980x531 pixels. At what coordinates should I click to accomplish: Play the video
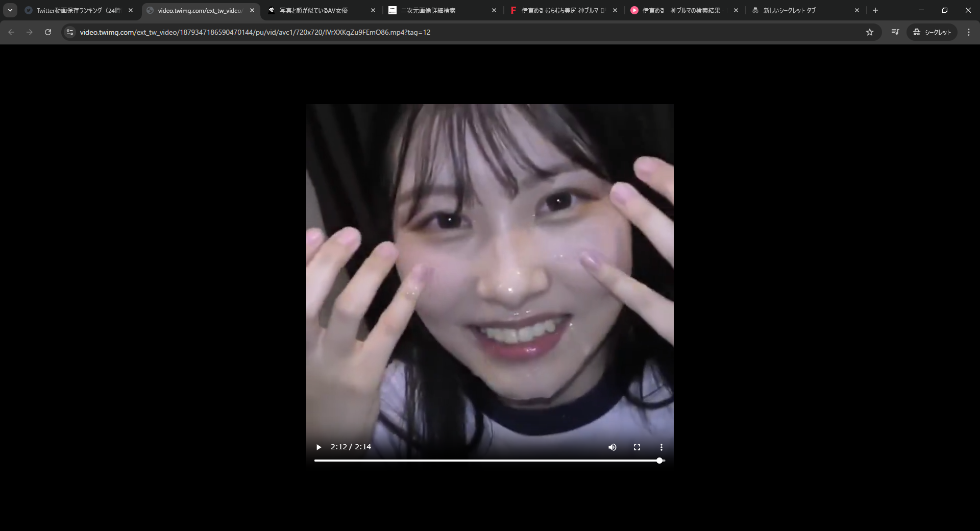(x=319, y=447)
